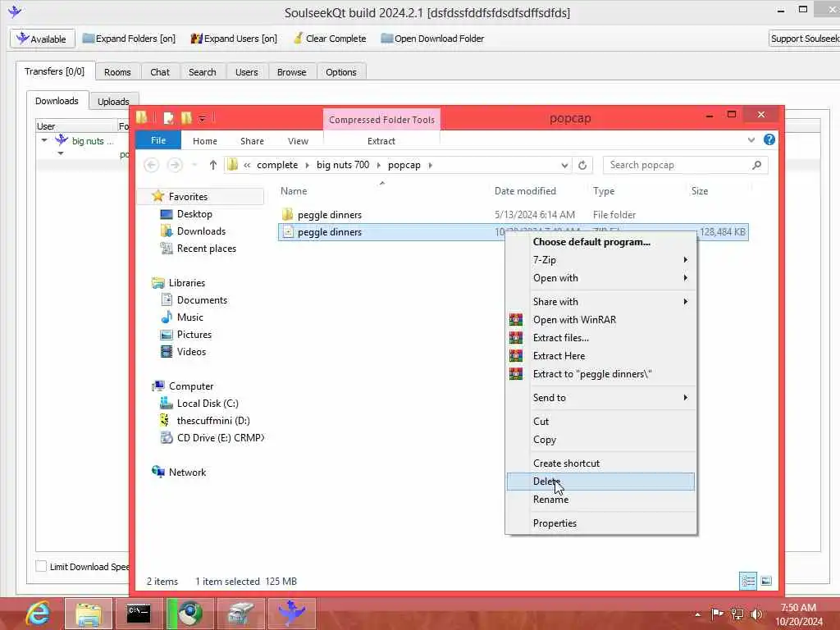Click Available status in Soulseek

tap(42, 39)
